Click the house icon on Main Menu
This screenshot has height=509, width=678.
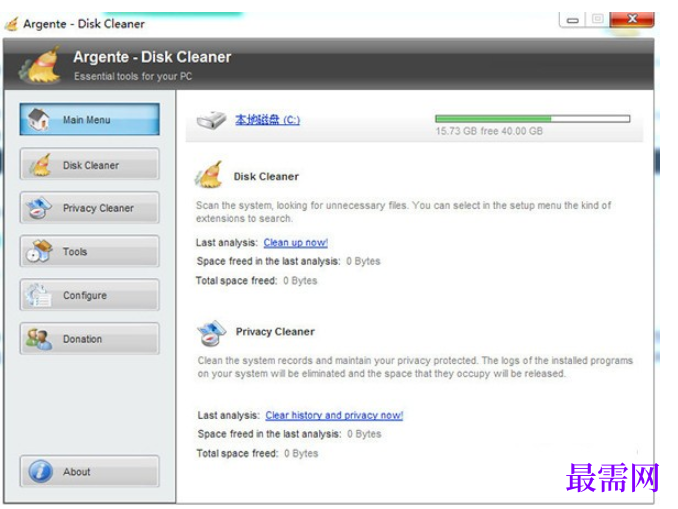click(38, 119)
